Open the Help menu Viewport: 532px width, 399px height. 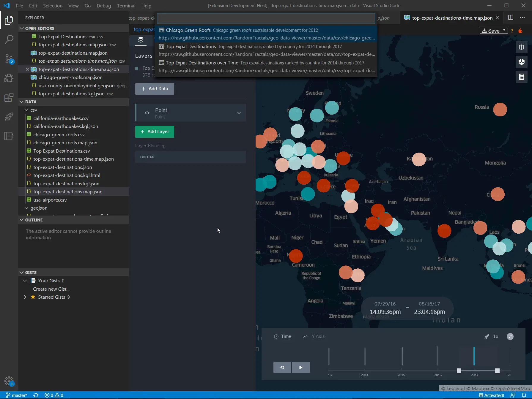(x=146, y=6)
